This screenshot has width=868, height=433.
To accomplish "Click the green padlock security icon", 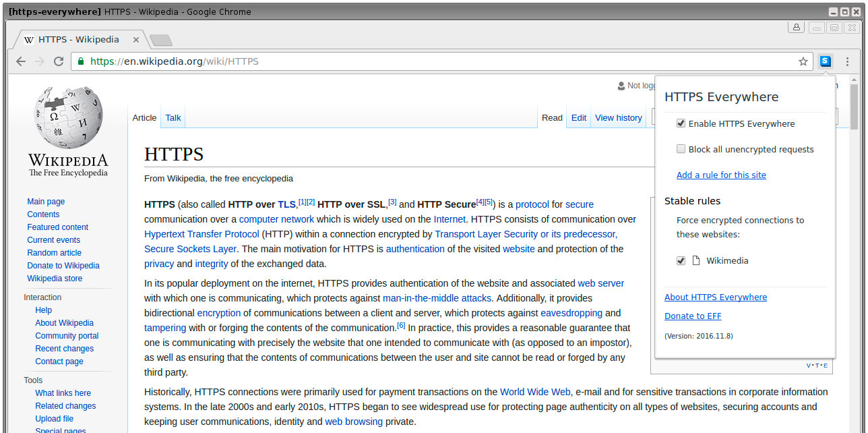I will (81, 61).
